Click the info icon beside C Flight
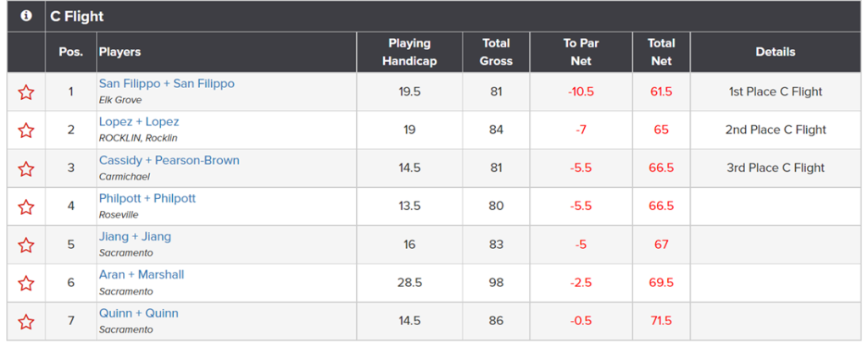 coord(26,16)
